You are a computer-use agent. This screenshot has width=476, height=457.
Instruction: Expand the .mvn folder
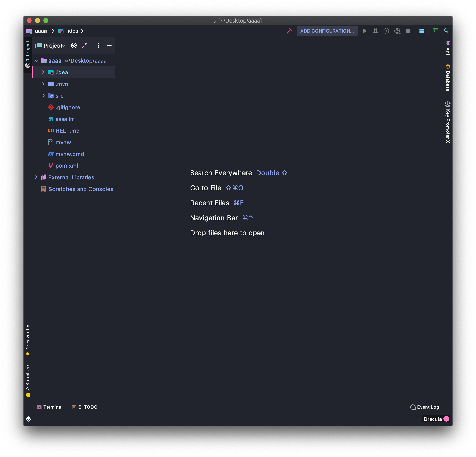43,84
